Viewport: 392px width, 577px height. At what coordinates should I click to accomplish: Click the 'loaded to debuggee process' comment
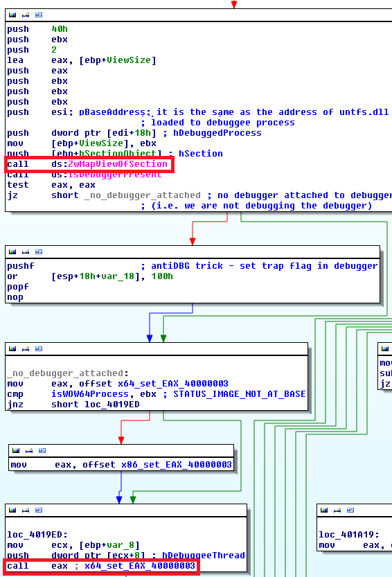tap(217, 123)
